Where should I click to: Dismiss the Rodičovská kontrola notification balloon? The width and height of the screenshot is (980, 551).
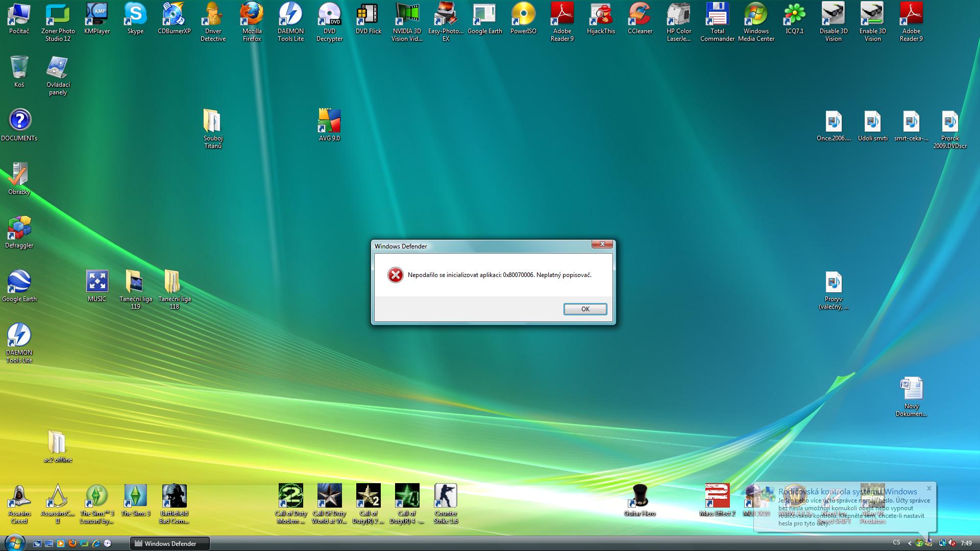[x=929, y=488]
